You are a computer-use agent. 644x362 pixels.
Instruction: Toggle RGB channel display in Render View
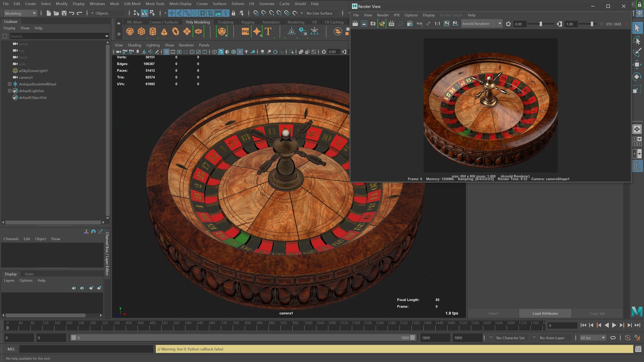tap(419, 24)
